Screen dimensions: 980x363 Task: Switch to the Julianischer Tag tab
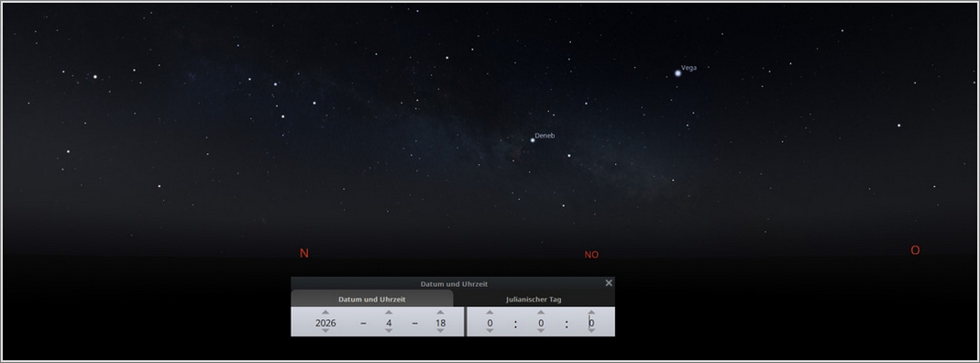[x=534, y=299]
